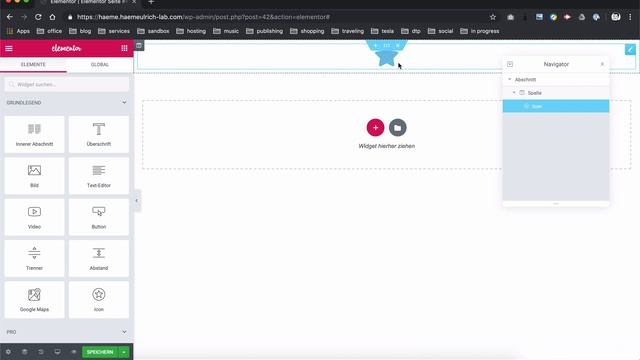Open browser home page icon
Screen dimensions: 640x360
tap(52, 17)
